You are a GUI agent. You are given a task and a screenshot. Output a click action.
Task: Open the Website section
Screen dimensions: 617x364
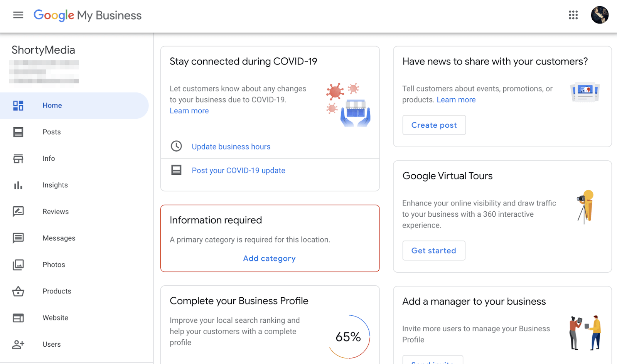[55, 318]
